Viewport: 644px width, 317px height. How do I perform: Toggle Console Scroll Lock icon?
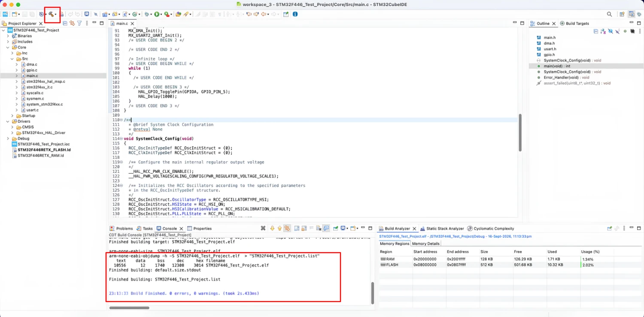tap(303, 228)
